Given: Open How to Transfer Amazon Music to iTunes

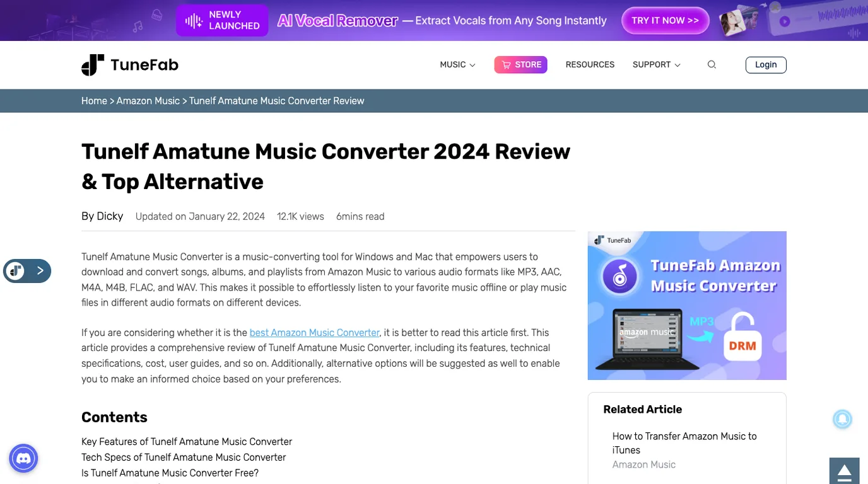Looking at the screenshot, I should point(684,443).
